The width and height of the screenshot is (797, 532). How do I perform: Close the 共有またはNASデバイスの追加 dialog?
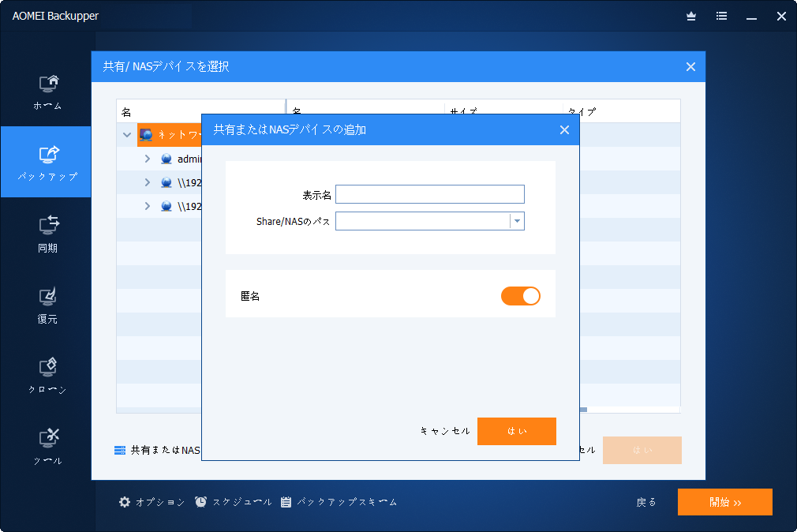pos(564,129)
